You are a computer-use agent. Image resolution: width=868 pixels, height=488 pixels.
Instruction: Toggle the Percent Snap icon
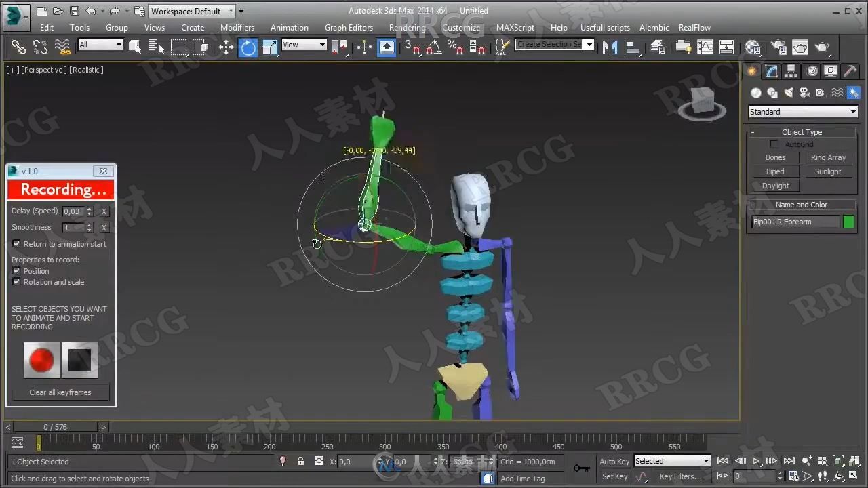[455, 47]
